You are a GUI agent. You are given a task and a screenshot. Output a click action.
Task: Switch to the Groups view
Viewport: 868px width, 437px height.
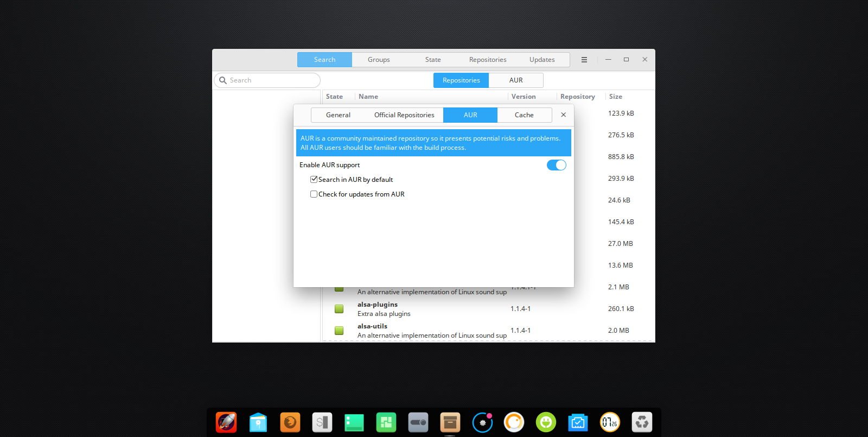click(379, 60)
